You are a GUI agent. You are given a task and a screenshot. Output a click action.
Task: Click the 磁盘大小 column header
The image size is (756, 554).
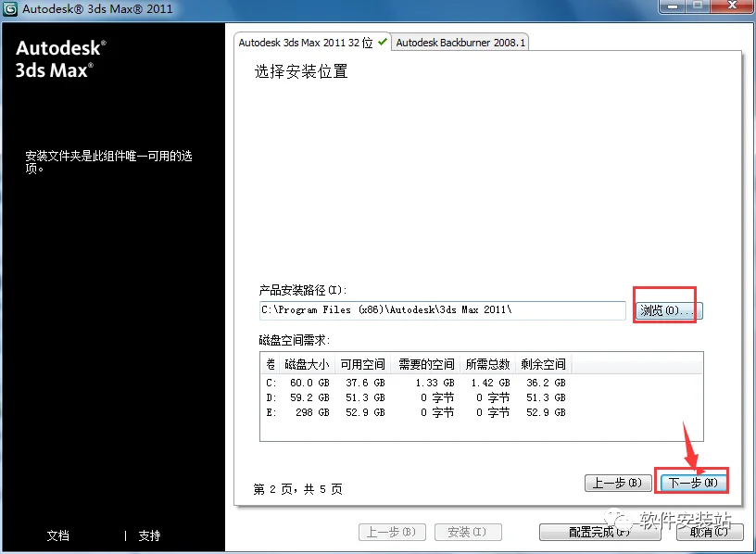click(307, 364)
